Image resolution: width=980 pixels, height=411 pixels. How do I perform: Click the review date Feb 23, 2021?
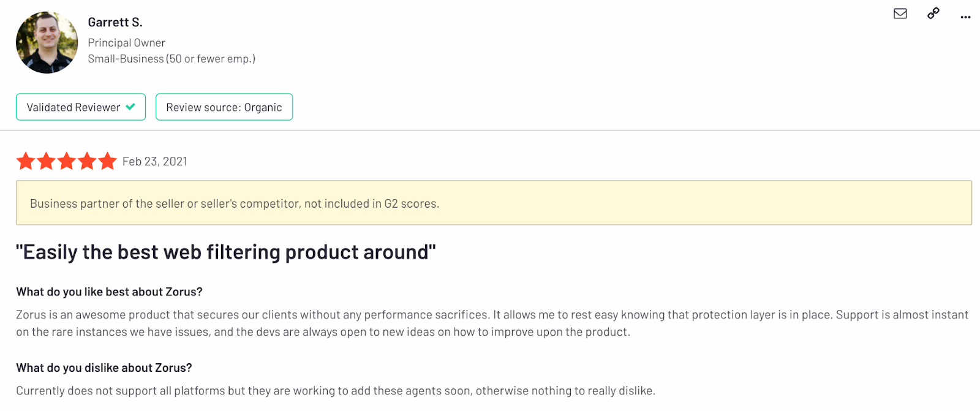tap(155, 162)
